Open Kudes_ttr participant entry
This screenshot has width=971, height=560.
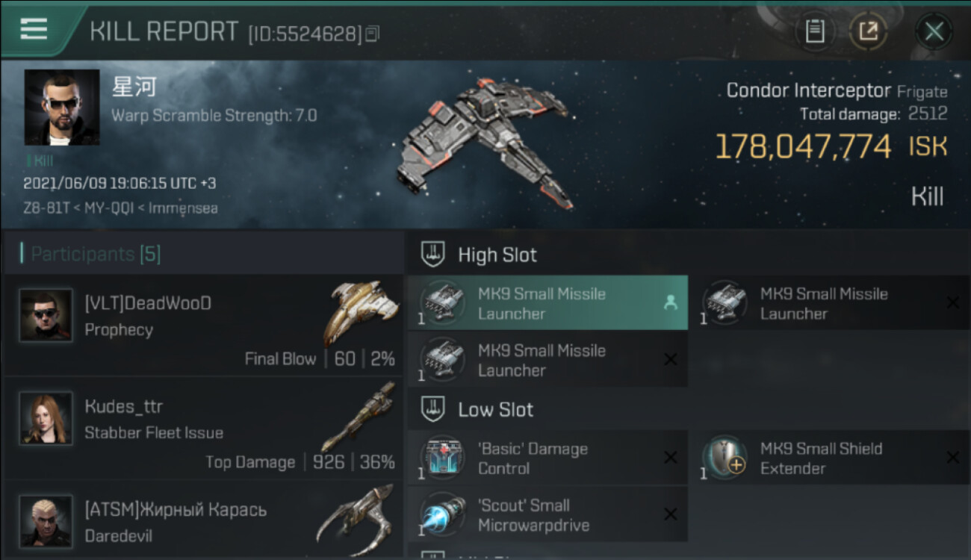pyautogui.click(x=203, y=429)
